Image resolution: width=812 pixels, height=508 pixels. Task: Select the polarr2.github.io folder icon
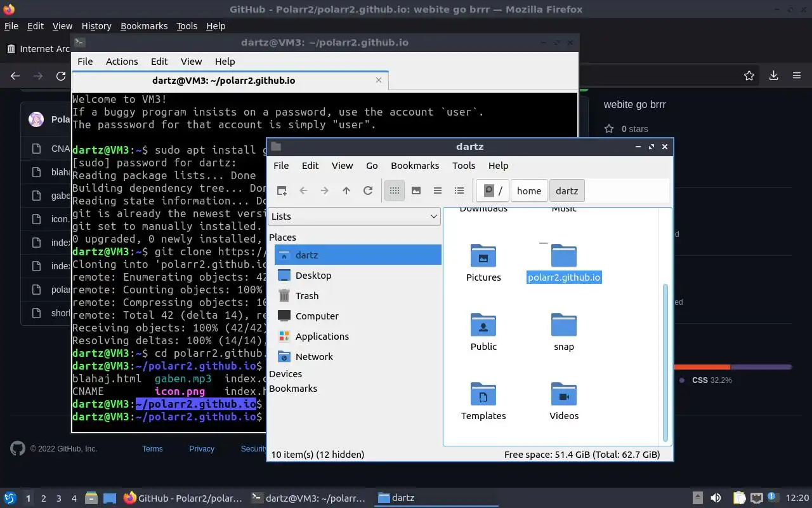pos(564,256)
